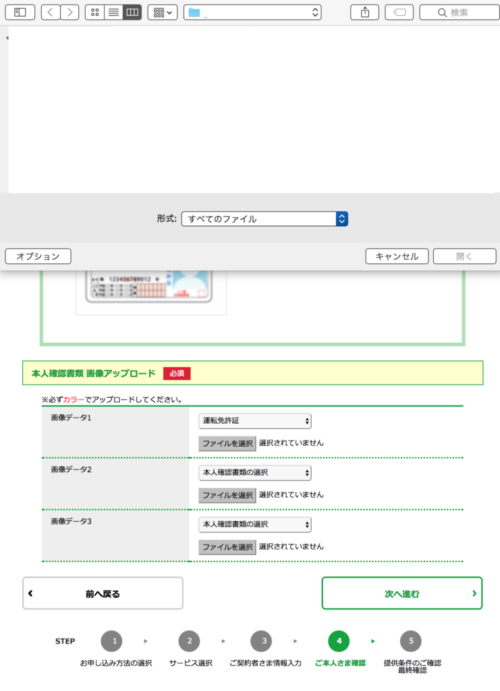The image size is (500, 691).
Task: Go forward with the right arrow
Action: click(x=70, y=12)
